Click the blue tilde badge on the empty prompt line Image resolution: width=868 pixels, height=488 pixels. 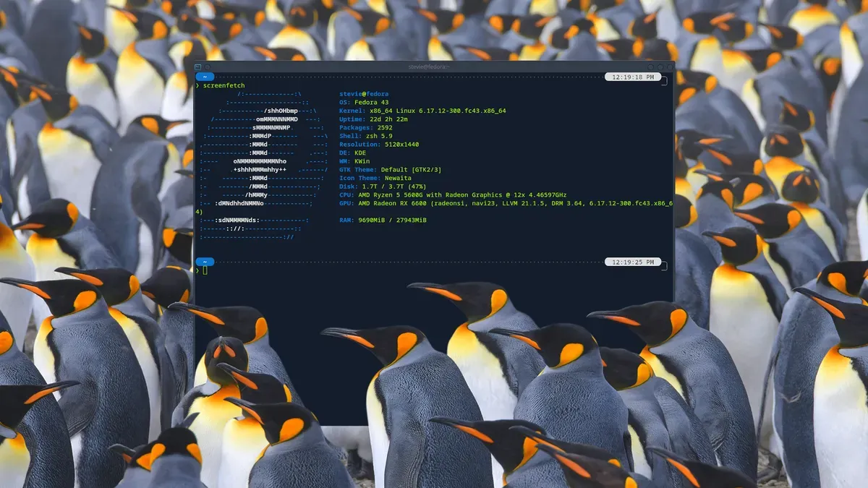205,262
